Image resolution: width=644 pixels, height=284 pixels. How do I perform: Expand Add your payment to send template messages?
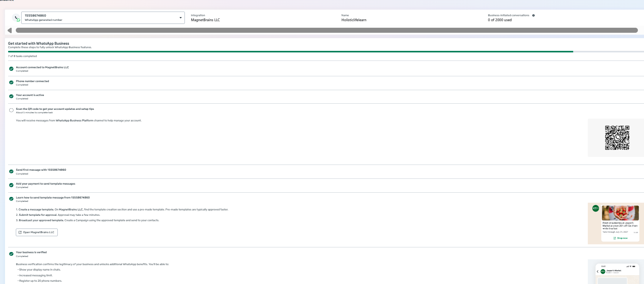45,184
